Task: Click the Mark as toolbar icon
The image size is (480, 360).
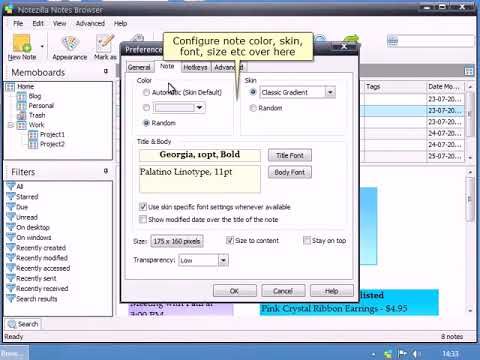Action: (105, 48)
